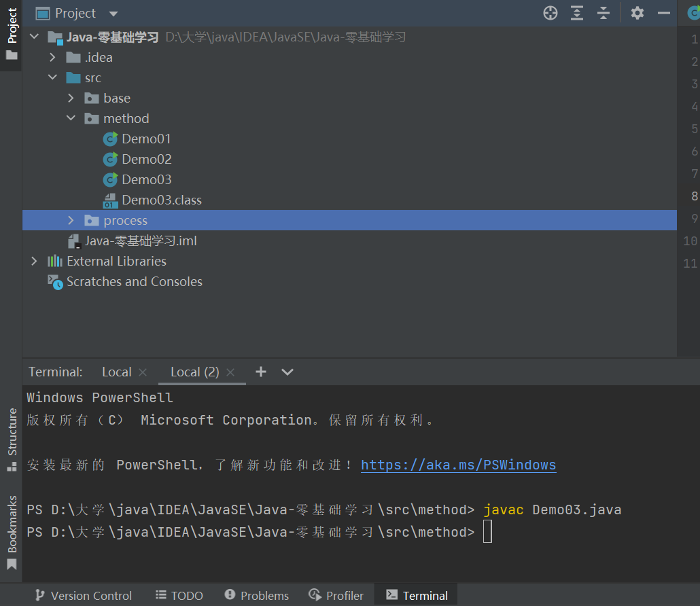Collapse the src folder
The image size is (700, 606).
(52, 77)
